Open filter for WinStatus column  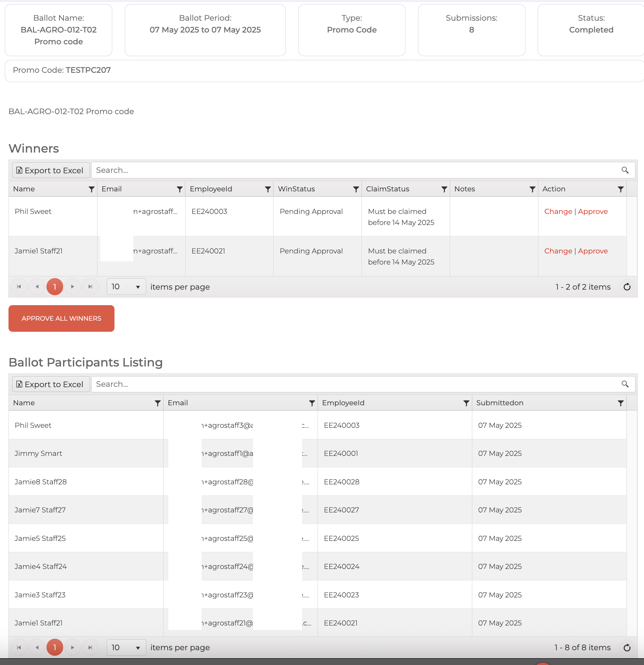coord(356,189)
